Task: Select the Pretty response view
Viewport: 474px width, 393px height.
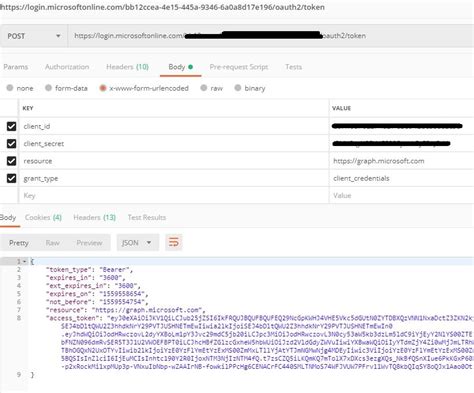Action: tap(19, 243)
